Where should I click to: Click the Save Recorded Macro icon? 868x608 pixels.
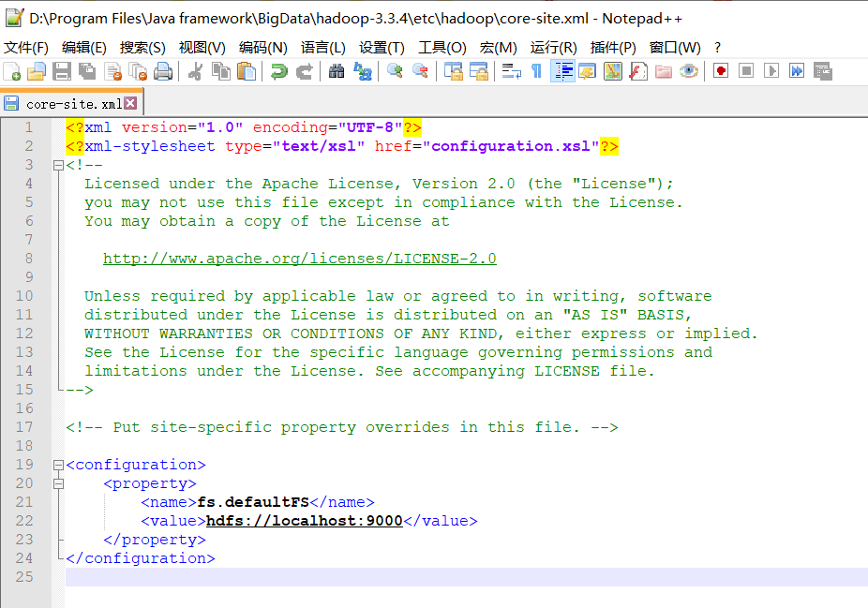pos(823,71)
